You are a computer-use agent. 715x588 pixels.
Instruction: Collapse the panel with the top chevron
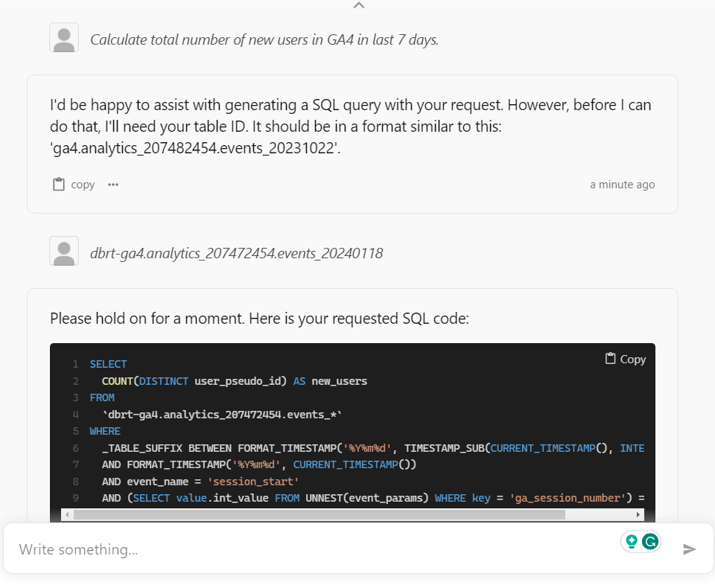click(x=359, y=6)
